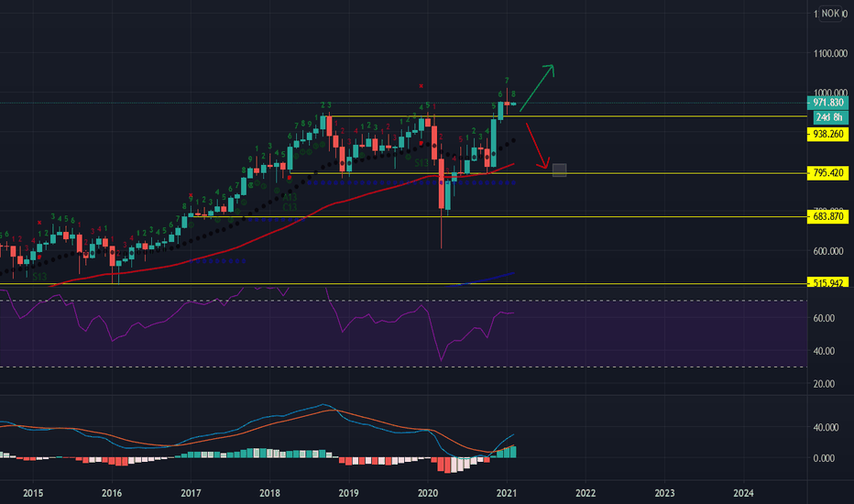Click the RSI axis value 60.00
Image resolution: width=854 pixels, height=504 pixels.
824,318
